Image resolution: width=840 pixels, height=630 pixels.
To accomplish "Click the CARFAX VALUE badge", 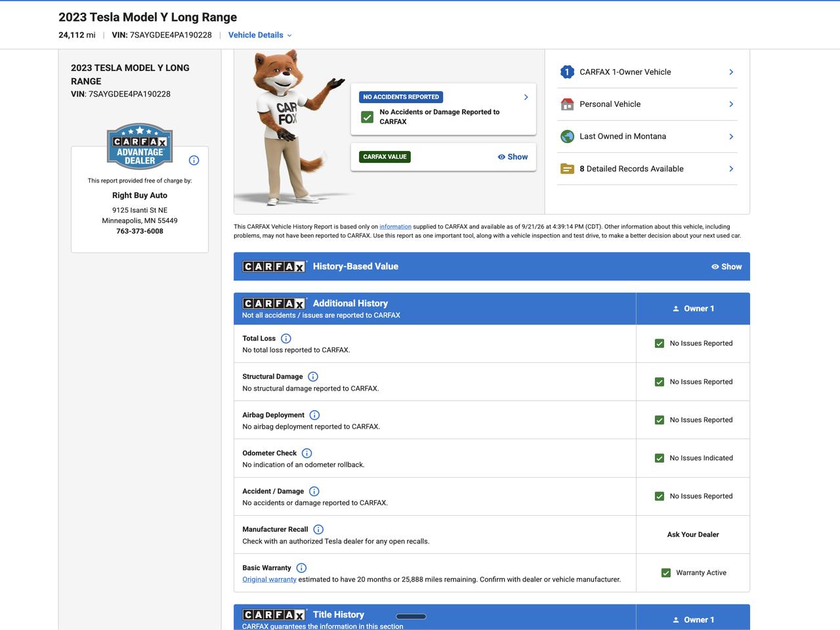I will tap(385, 157).
